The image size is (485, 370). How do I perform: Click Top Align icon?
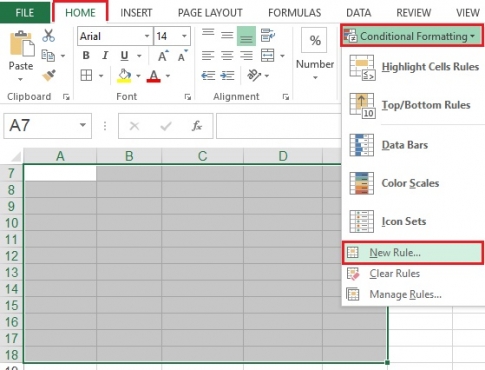(208, 33)
